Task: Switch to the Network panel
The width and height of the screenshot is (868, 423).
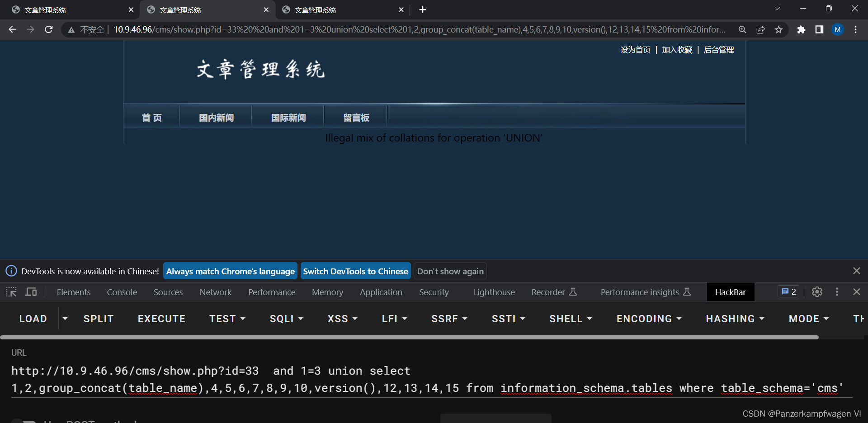Action: click(216, 292)
